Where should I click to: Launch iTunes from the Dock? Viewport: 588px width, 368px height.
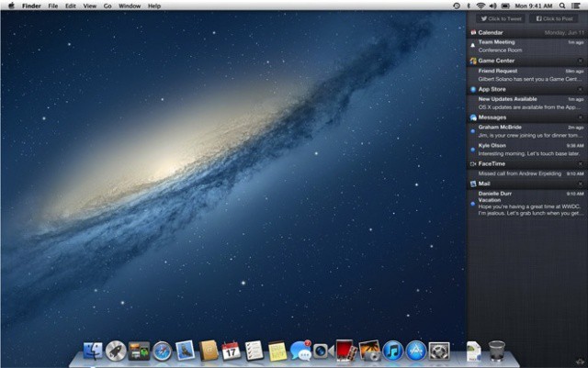point(392,350)
